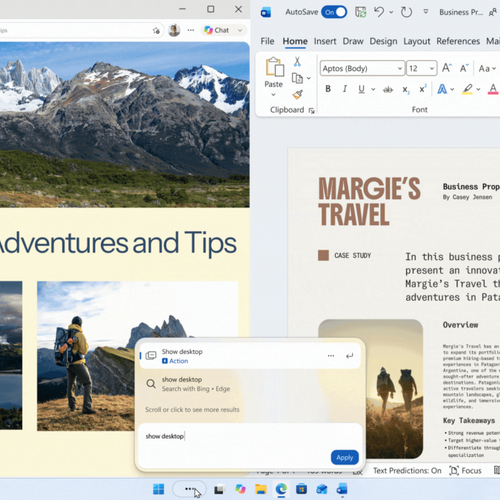Apply Superscript formatting
The height and width of the screenshot is (500, 500).
coord(423,89)
